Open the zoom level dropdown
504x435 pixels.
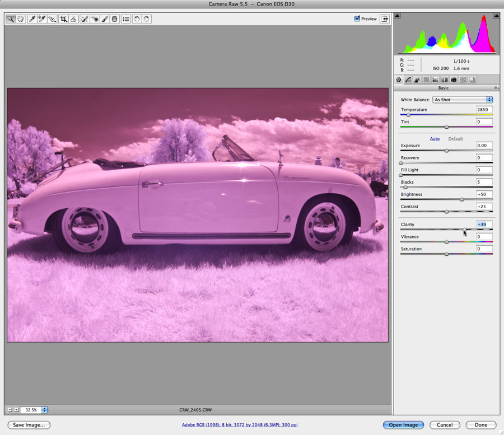tap(45, 410)
